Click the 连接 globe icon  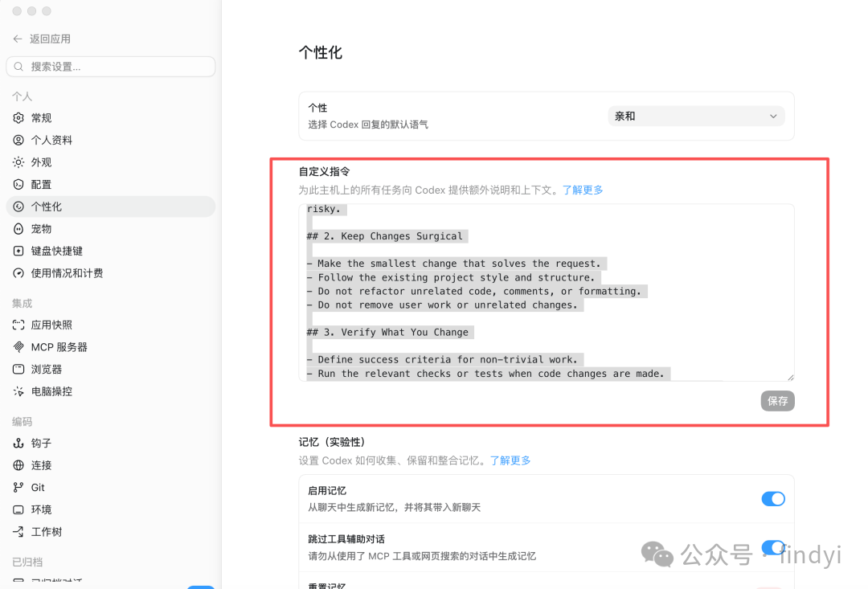tap(18, 465)
